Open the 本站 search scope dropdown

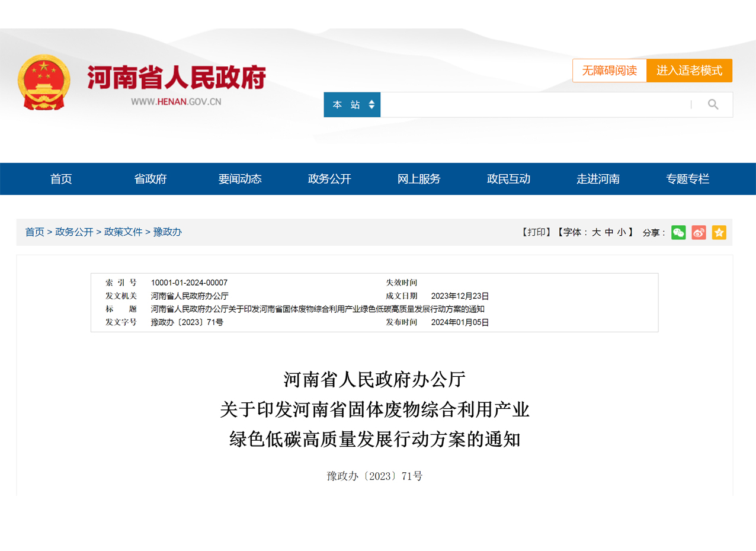(x=352, y=105)
